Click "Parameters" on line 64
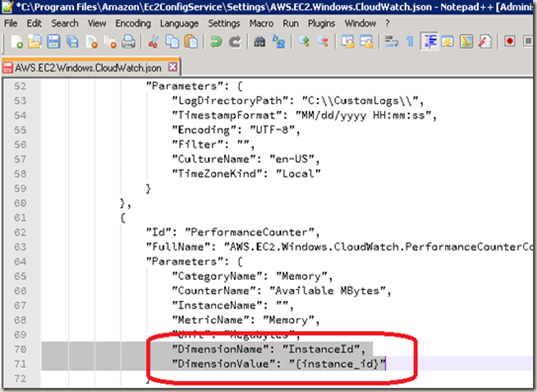Image resolution: width=537 pixels, height=392 pixels. (x=185, y=262)
